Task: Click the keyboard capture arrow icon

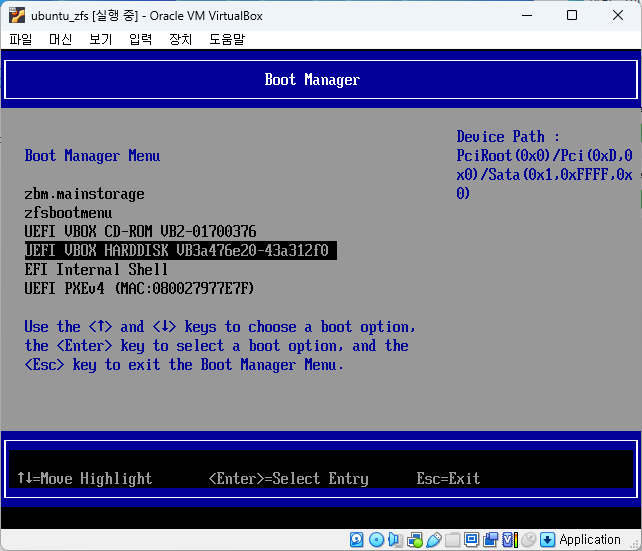Action: point(546,540)
